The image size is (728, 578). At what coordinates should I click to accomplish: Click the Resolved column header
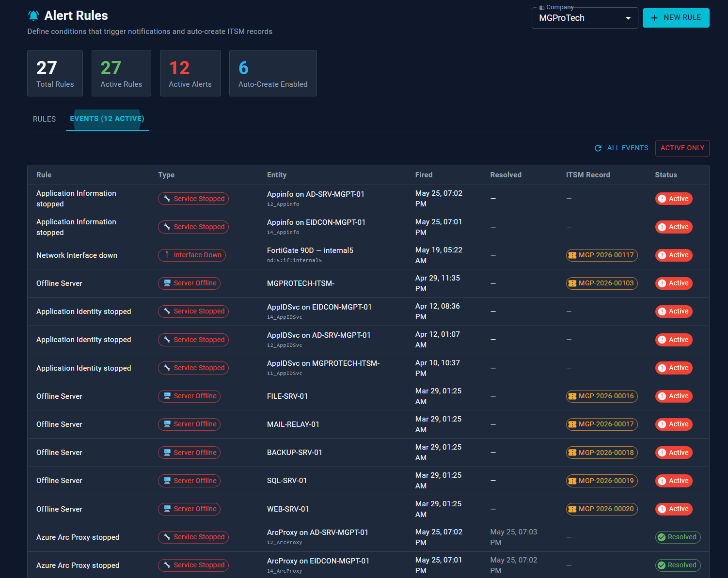pyautogui.click(x=506, y=175)
